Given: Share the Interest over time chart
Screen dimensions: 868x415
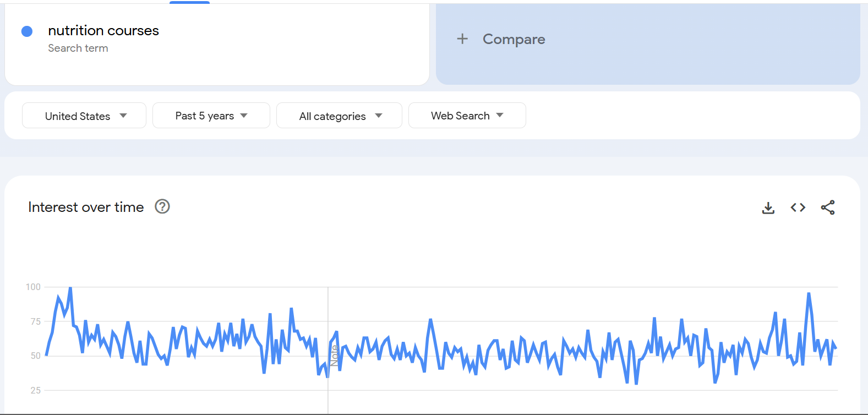Looking at the screenshot, I should coord(828,207).
